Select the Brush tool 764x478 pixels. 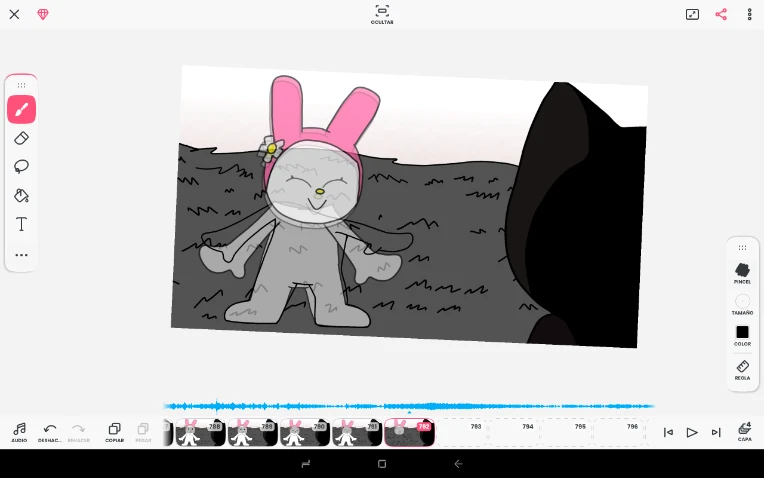tap(21, 109)
